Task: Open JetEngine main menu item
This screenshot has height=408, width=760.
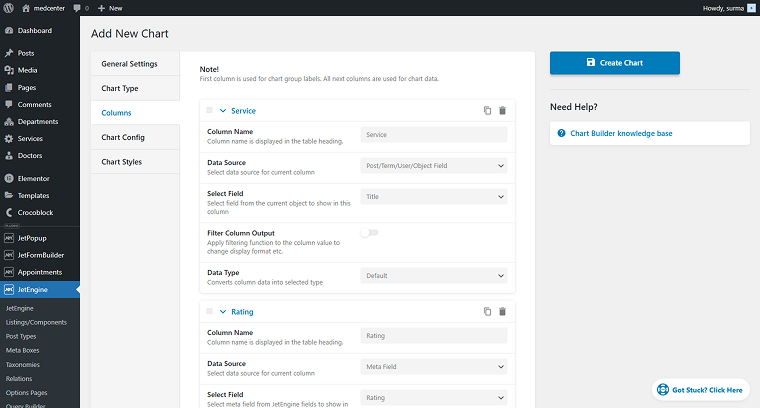Action: [40, 289]
